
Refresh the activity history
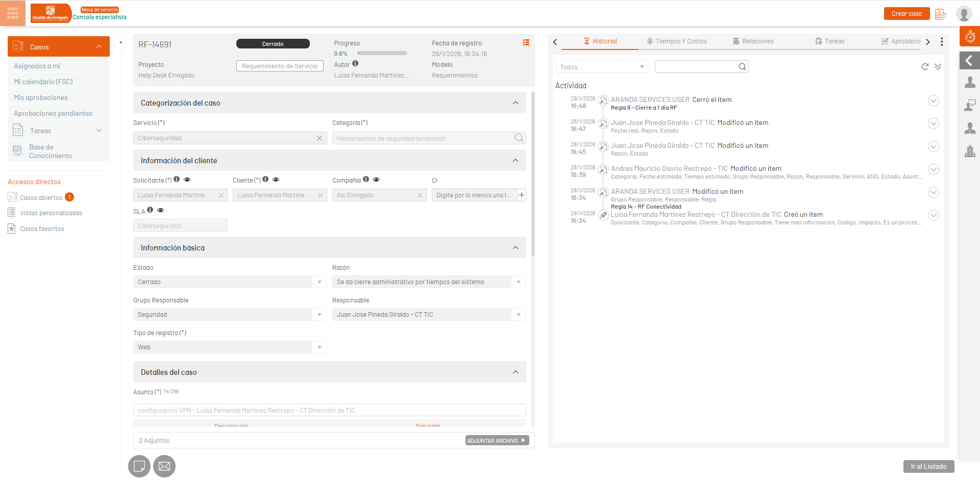[925, 67]
